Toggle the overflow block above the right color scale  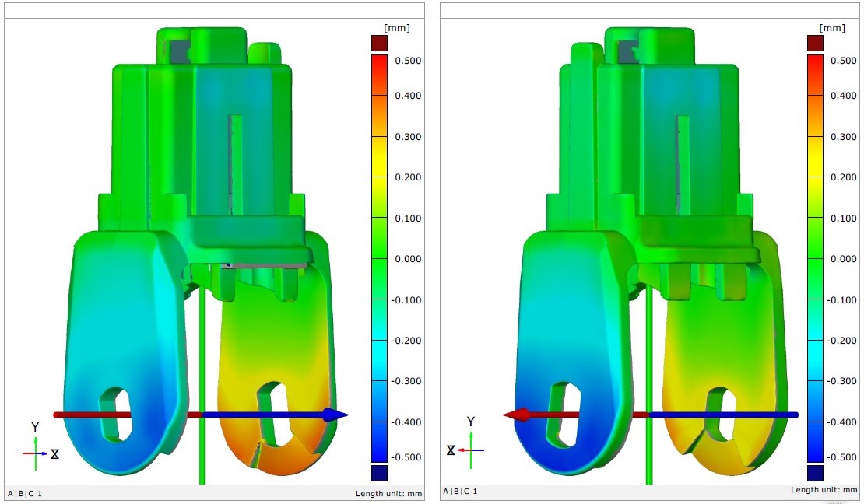tap(817, 44)
